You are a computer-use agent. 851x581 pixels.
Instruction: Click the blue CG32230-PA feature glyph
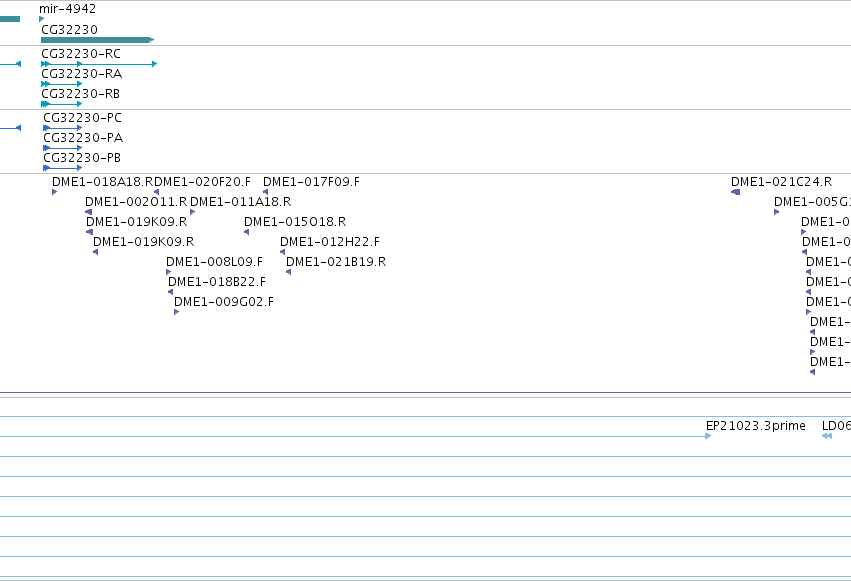click(63, 148)
